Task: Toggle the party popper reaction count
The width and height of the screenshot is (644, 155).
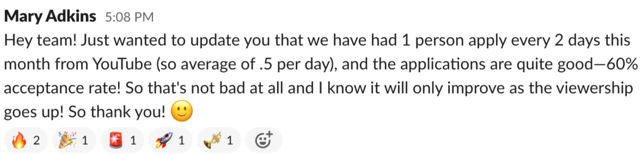Action: pos(85,140)
